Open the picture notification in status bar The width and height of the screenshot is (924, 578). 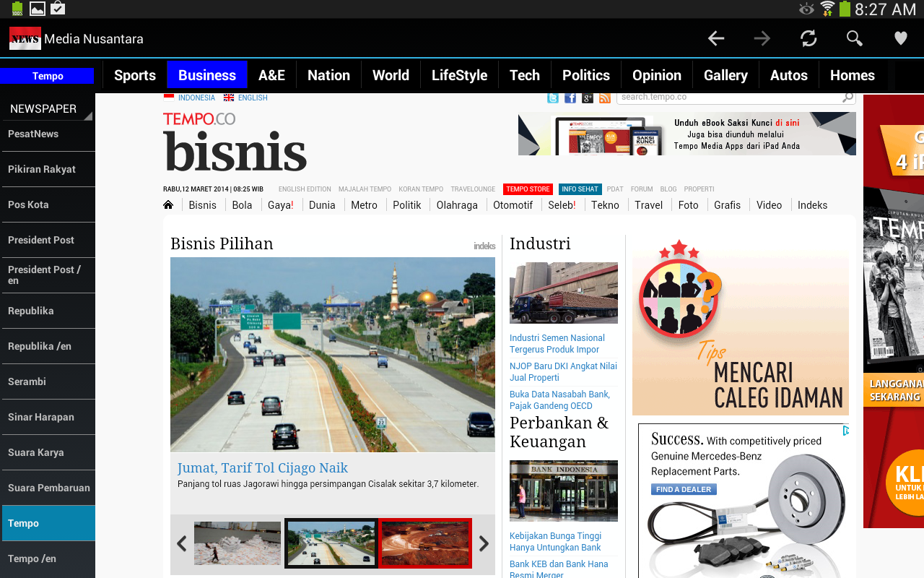37,9
